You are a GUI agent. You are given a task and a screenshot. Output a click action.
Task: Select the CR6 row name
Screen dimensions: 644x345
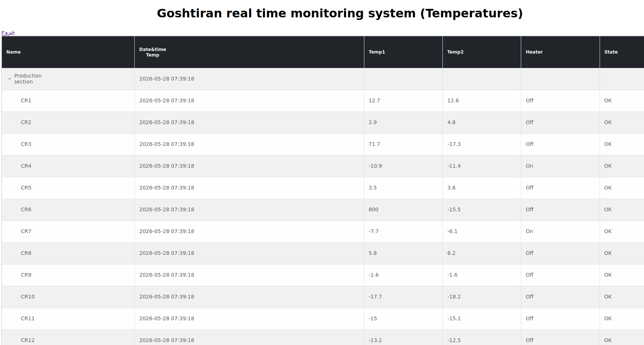[x=26, y=209]
